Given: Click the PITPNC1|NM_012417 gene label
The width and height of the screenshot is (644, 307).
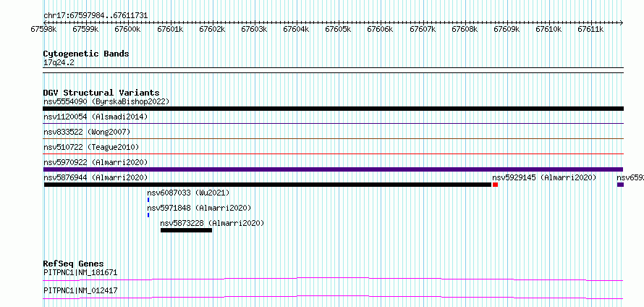Looking at the screenshot, I should [x=80, y=290].
